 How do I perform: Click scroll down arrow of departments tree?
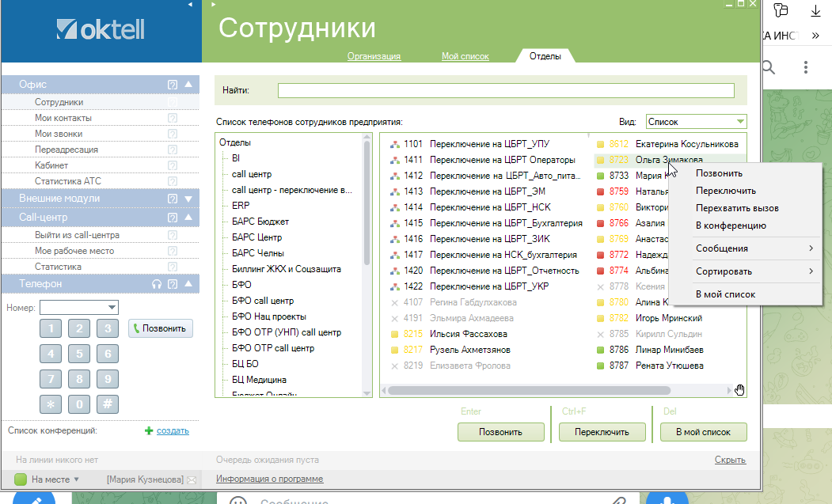367,393
